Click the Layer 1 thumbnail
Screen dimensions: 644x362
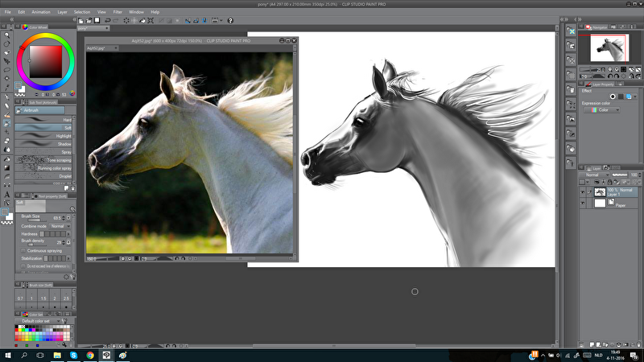(x=600, y=192)
